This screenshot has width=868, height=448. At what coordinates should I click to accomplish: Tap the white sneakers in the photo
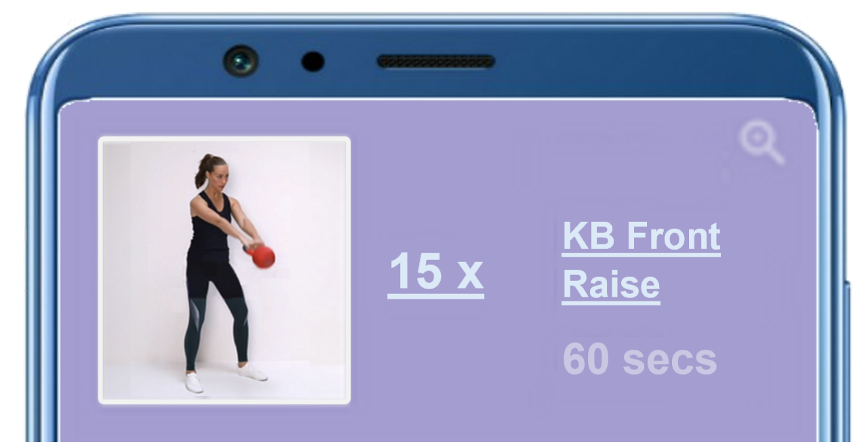coord(225,378)
